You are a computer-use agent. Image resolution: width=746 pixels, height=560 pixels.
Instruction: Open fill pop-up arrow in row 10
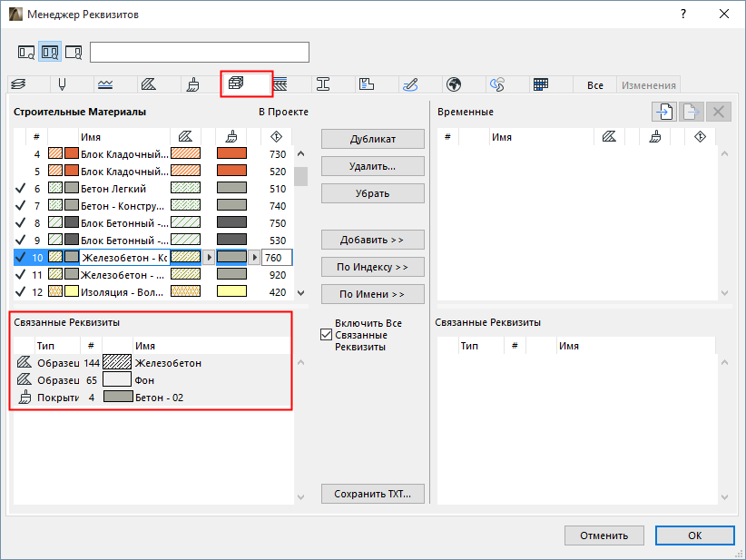coord(209,258)
